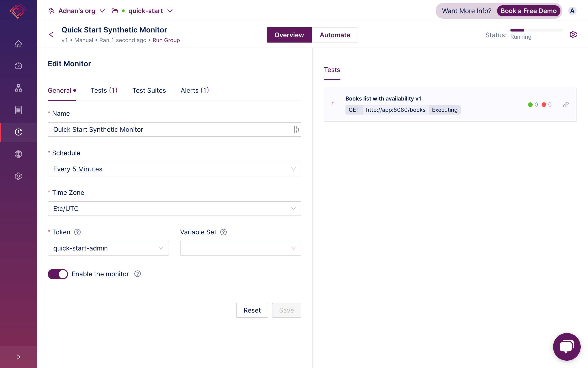Select the General tab
This screenshot has width=588, height=368.
pyautogui.click(x=62, y=91)
